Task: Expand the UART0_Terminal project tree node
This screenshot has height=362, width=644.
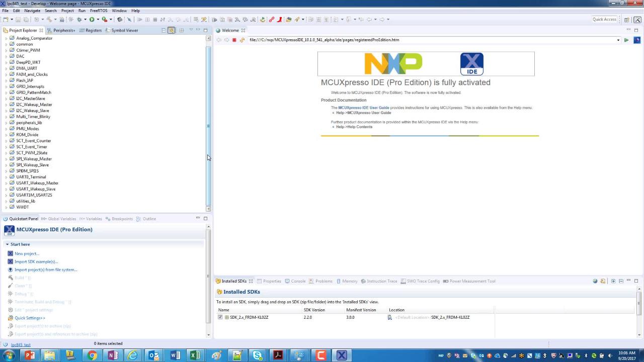Action: click(6, 177)
